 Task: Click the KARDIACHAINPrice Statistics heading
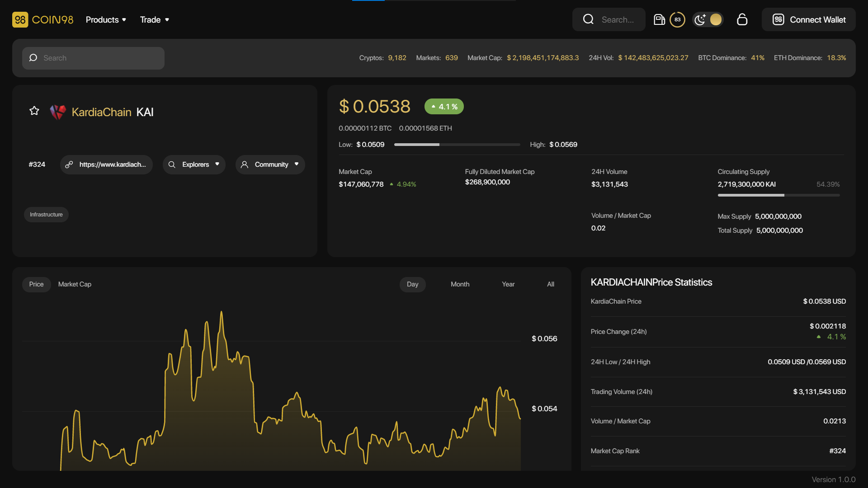tap(651, 282)
